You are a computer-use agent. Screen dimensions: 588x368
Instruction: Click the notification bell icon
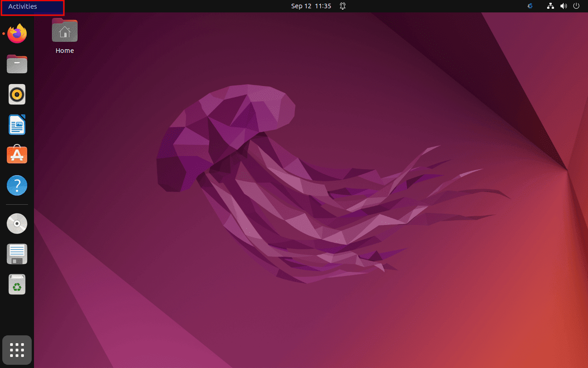coord(343,6)
